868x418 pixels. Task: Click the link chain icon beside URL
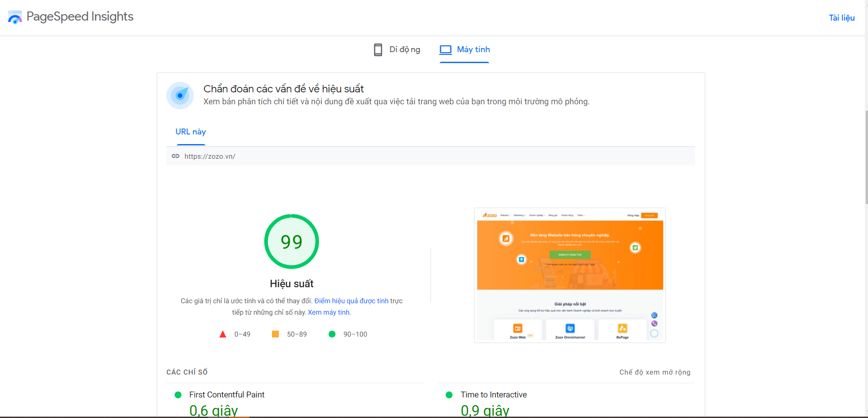pyautogui.click(x=176, y=156)
